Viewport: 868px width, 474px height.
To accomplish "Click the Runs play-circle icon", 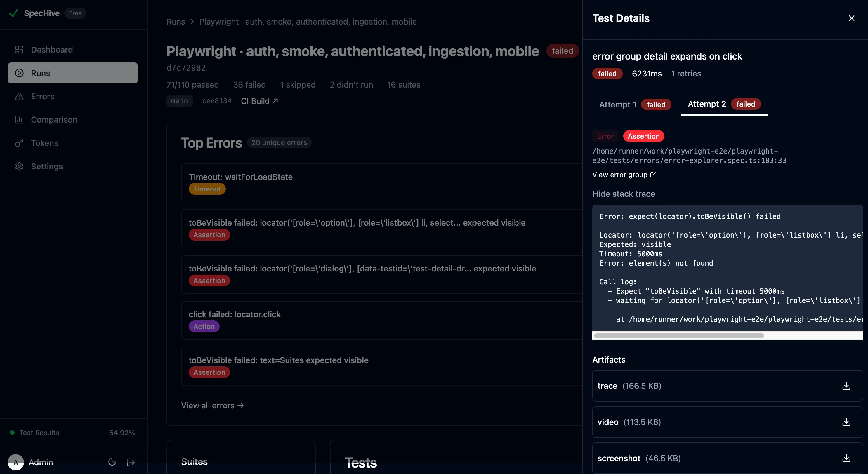I will click(x=19, y=73).
